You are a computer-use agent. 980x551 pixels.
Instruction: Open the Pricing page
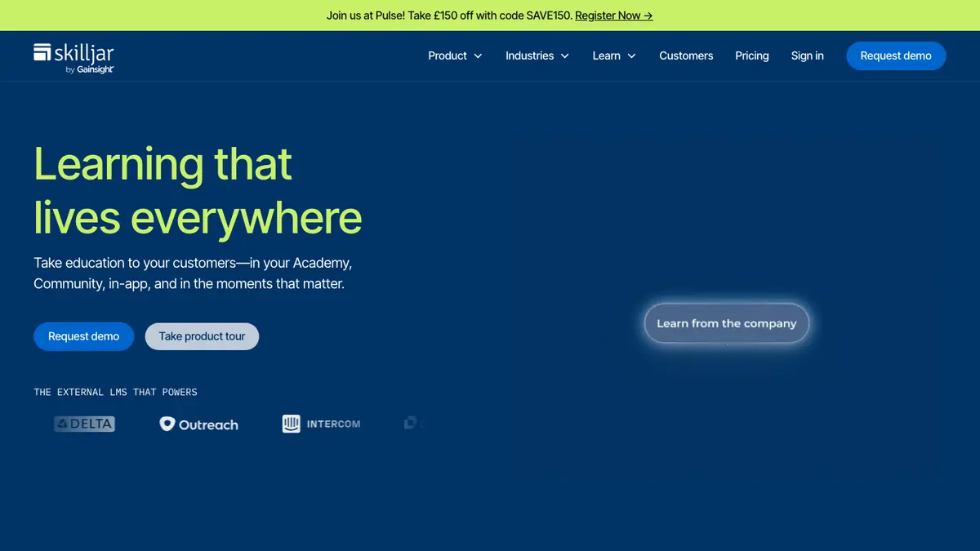point(752,56)
